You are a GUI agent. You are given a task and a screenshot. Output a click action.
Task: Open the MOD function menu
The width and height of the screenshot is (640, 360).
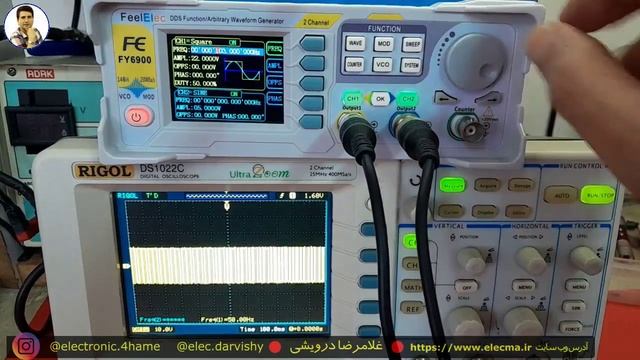pos(383,44)
